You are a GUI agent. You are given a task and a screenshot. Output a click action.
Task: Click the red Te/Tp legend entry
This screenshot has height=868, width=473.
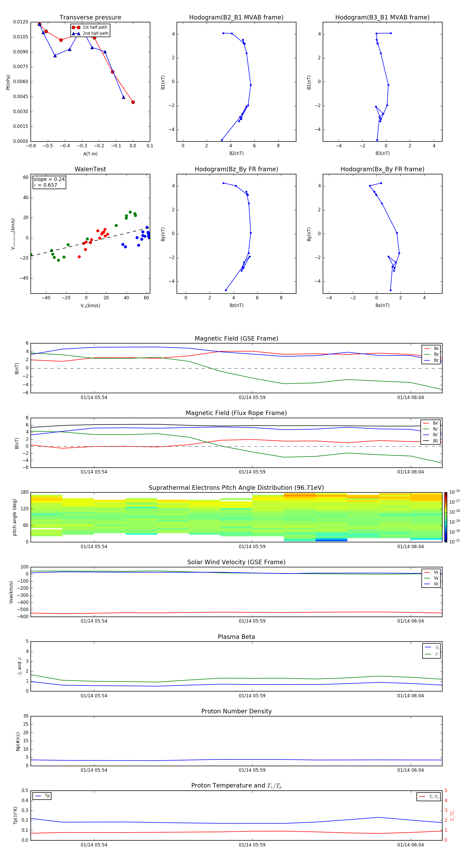coord(429,796)
